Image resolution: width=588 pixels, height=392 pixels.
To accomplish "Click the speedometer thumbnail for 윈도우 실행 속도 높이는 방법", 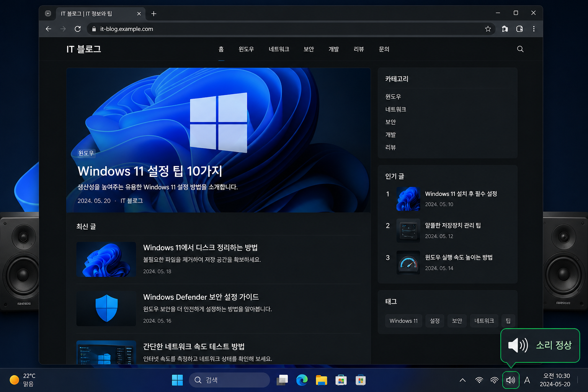I will 408,263.
